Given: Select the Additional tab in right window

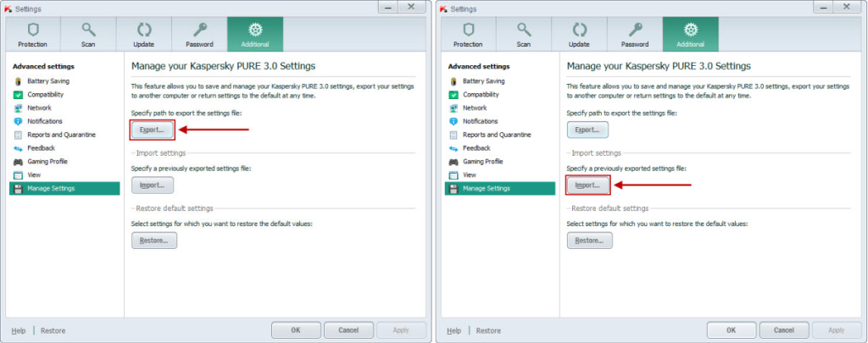Looking at the screenshot, I should click(691, 34).
